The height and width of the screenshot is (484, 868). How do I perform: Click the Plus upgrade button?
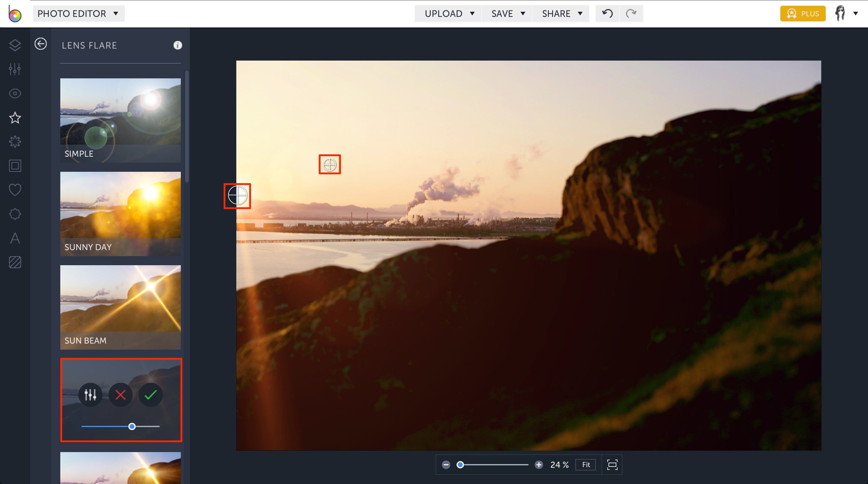coord(803,14)
